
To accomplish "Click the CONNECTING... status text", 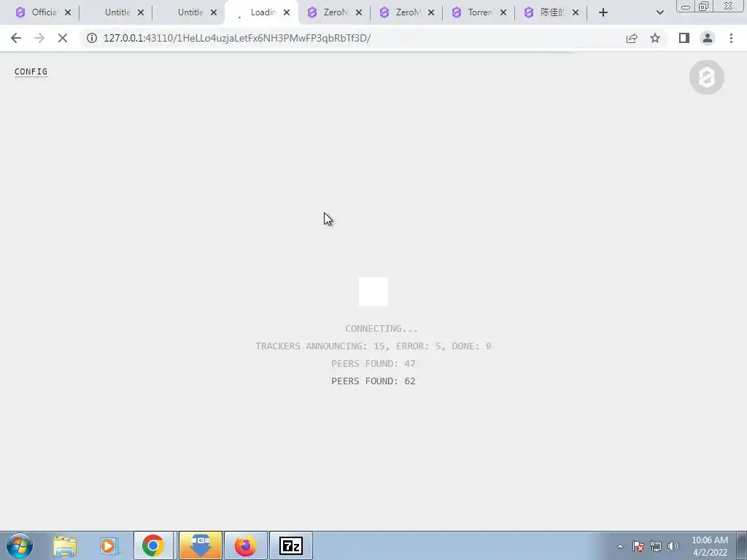I will tap(381, 329).
